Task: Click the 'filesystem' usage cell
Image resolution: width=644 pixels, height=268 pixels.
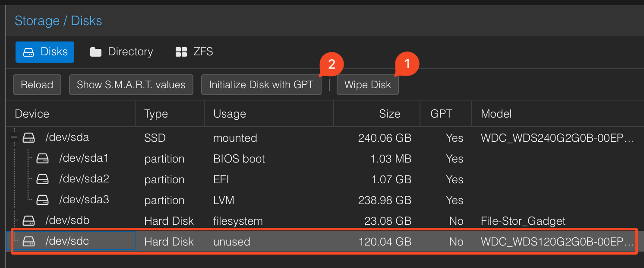Action: [238, 221]
